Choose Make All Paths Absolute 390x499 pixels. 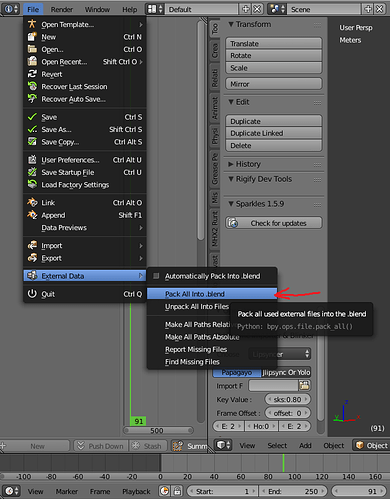click(212, 337)
